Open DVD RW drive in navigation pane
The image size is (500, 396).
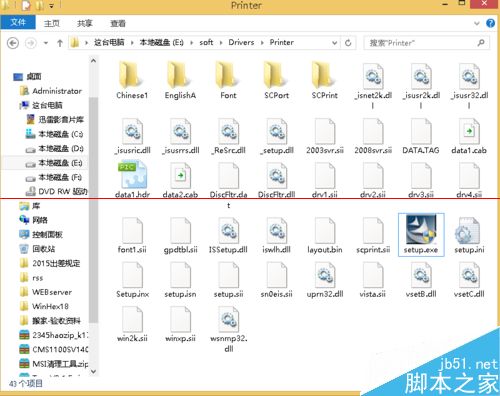(57, 192)
